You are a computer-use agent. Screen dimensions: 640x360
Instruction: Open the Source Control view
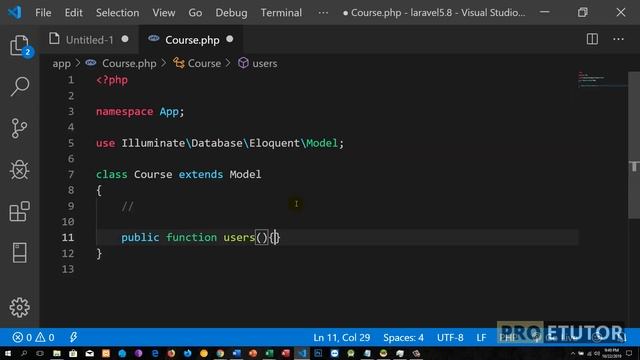point(19,128)
